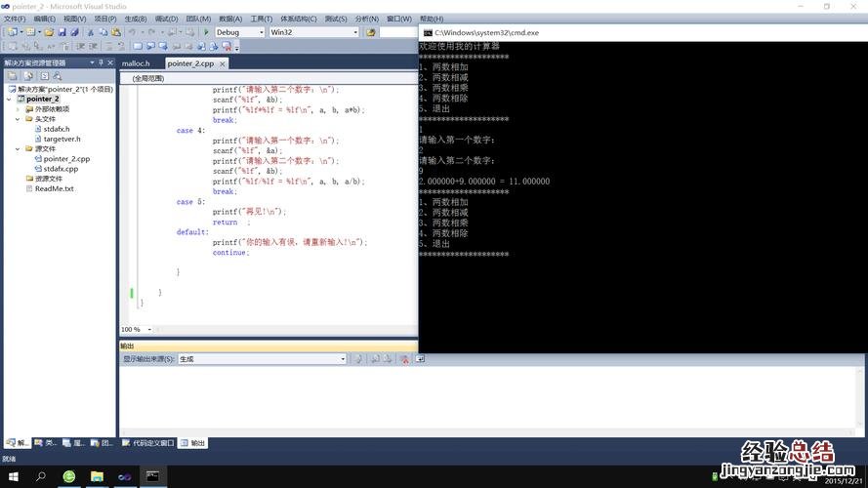868x488 pixels.
Task: Switch to the malloc.h editor tab
Action: [x=137, y=63]
